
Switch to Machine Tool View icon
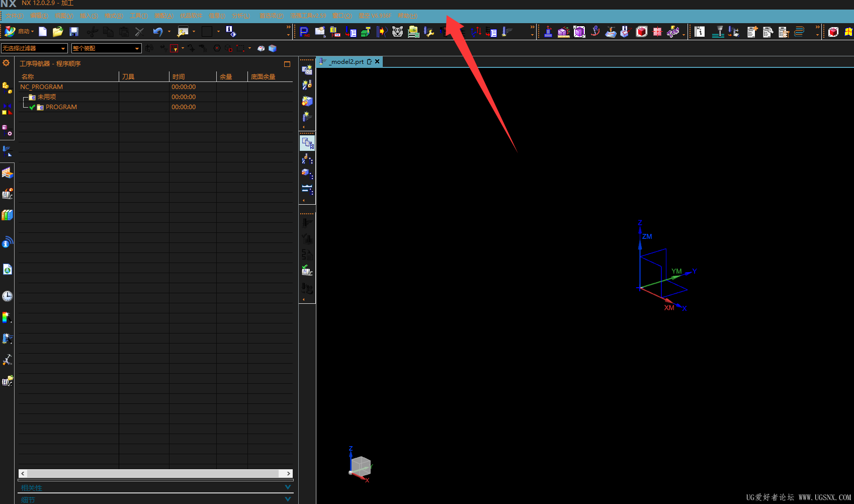[307, 159]
